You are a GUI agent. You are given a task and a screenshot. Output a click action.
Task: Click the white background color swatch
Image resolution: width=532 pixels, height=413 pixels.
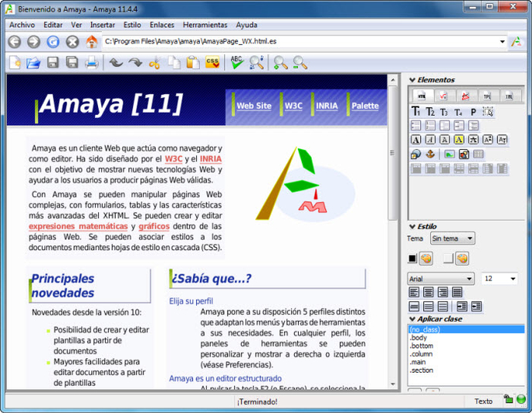coord(448,259)
